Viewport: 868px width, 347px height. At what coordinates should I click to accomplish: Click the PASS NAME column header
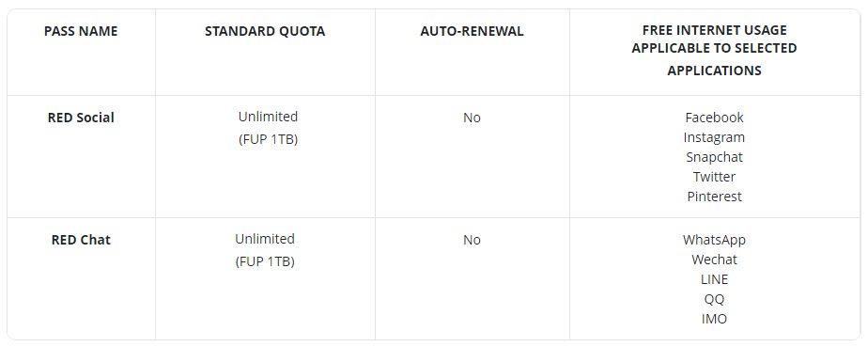(x=81, y=31)
